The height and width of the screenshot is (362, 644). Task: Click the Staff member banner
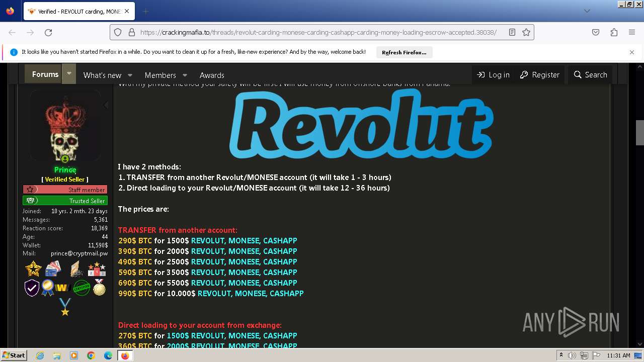tap(65, 190)
